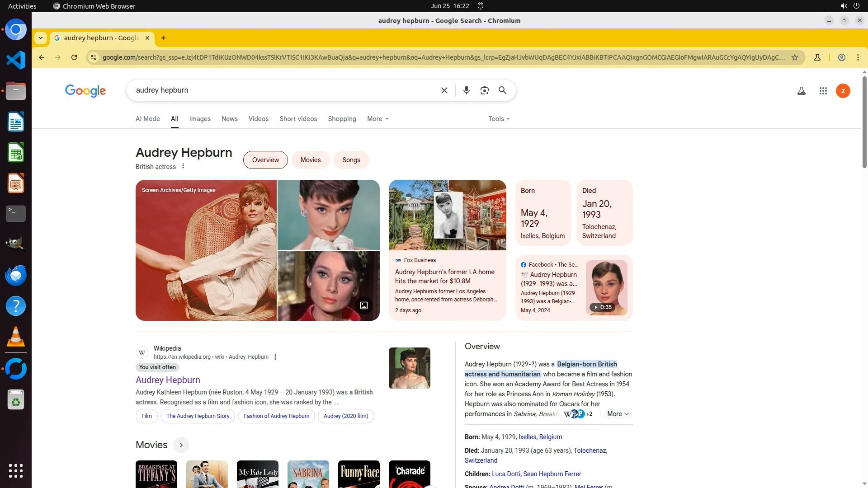The image size is (868, 488).
Task: Select the Songs chip
Action: click(351, 160)
